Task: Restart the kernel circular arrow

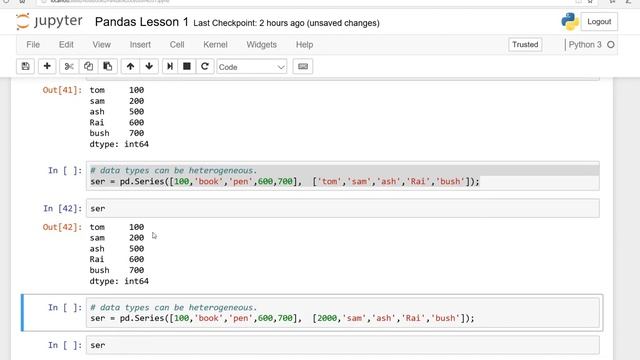Action: 205,67
